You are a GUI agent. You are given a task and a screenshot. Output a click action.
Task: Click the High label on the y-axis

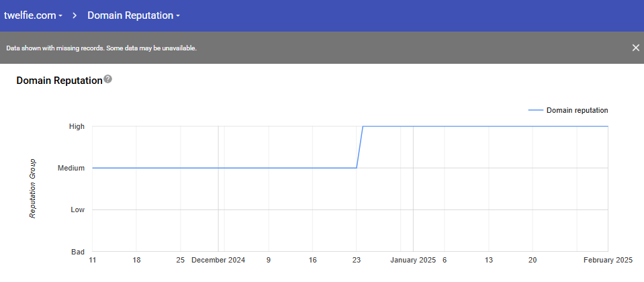(x=77, y=126)
